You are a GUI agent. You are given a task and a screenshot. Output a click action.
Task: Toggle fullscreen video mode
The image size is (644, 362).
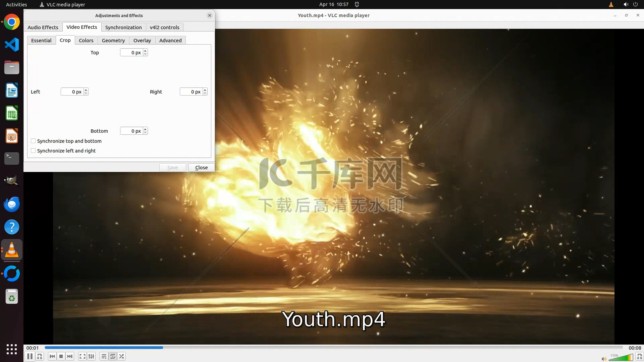tap(82, 356)
